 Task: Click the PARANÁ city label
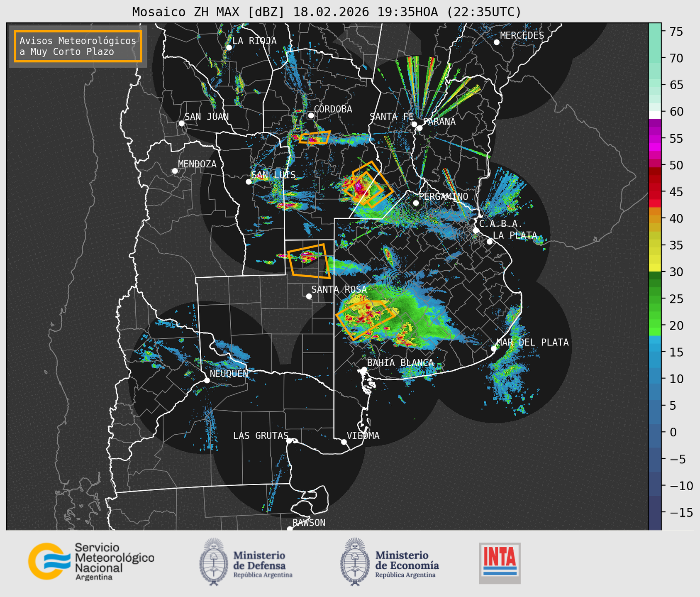click(439, 122)
